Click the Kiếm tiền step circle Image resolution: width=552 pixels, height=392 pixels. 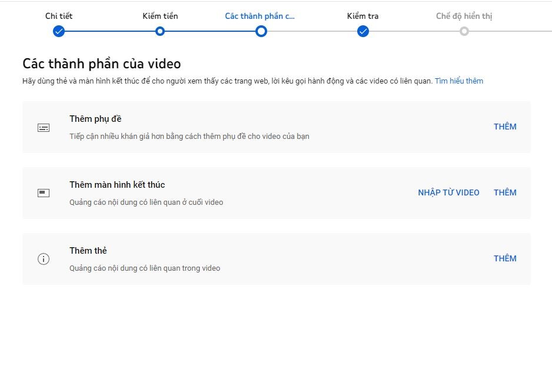point(160,31)
